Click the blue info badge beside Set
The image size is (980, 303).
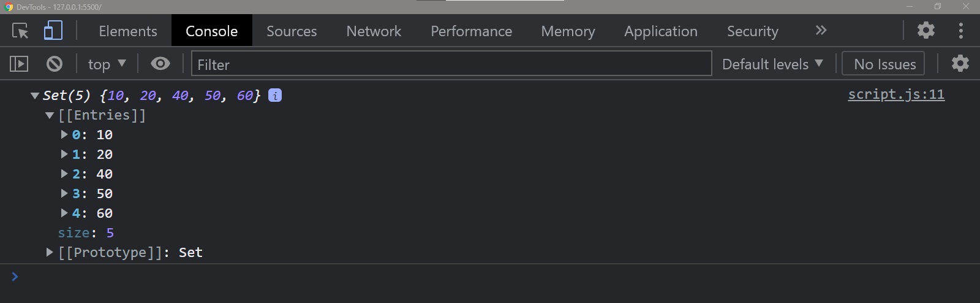(x=275, y=96)
